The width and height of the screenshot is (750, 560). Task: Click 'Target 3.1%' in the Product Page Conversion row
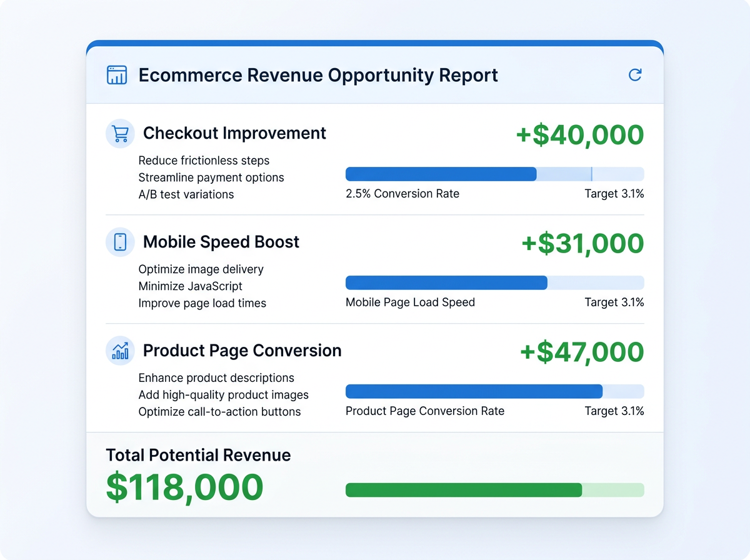pos(614,411)
